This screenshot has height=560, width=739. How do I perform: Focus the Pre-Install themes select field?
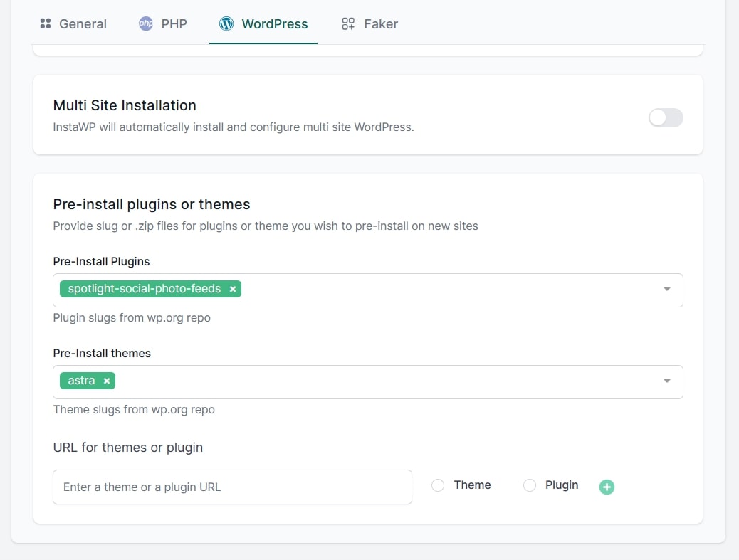pos(367,382)
